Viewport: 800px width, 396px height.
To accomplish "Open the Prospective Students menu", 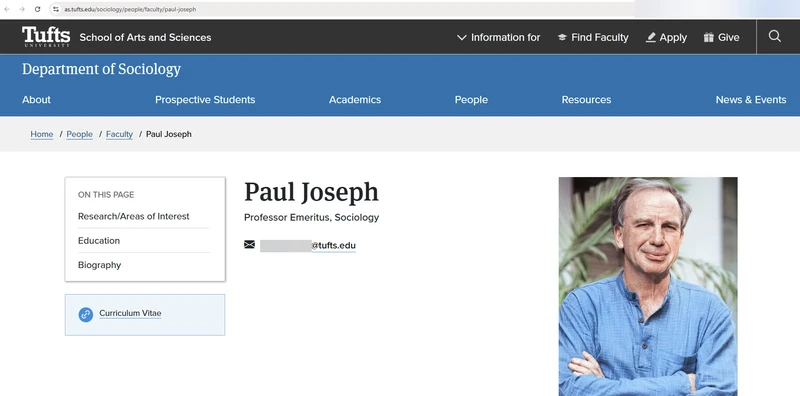I will tap(205, 100).
